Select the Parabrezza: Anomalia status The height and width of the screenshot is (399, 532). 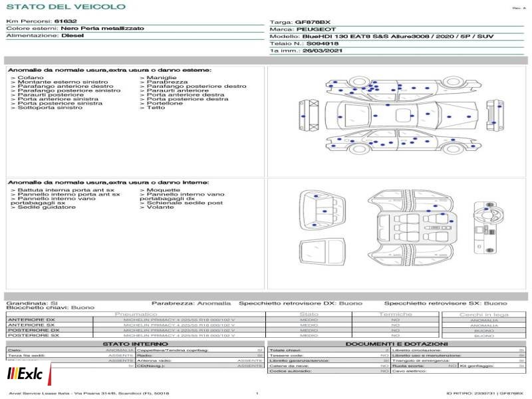191,303
